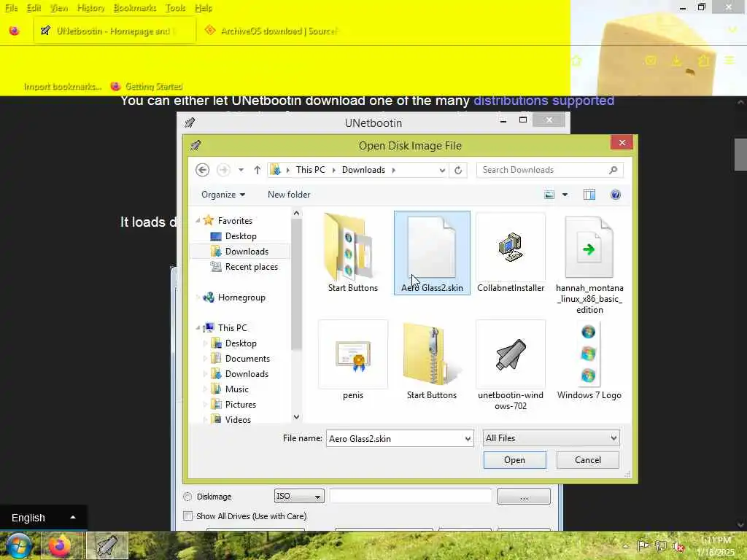Select the CollabnetInstaller file

tap(511, 253)
